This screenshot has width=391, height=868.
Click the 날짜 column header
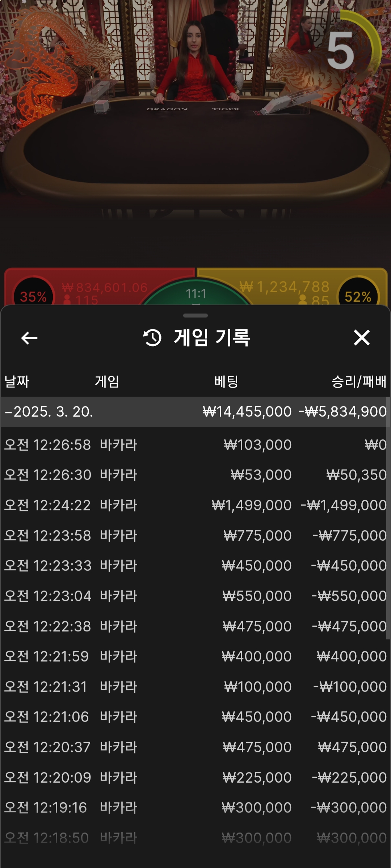(x=17, y=382)
